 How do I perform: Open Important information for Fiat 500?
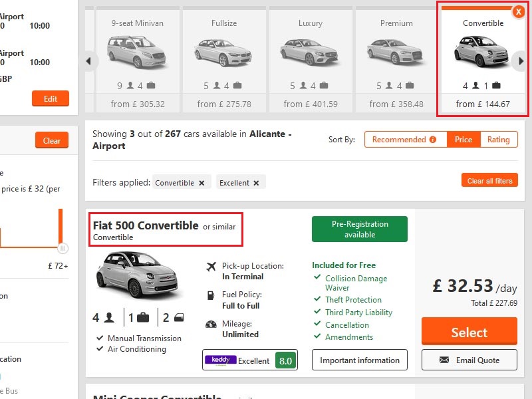tap(360, 360)
